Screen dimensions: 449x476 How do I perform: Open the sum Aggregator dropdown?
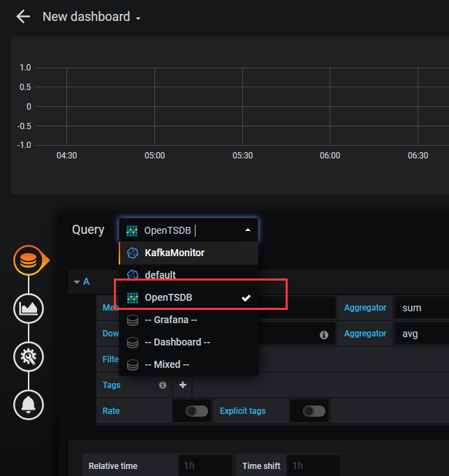point(421,308)
